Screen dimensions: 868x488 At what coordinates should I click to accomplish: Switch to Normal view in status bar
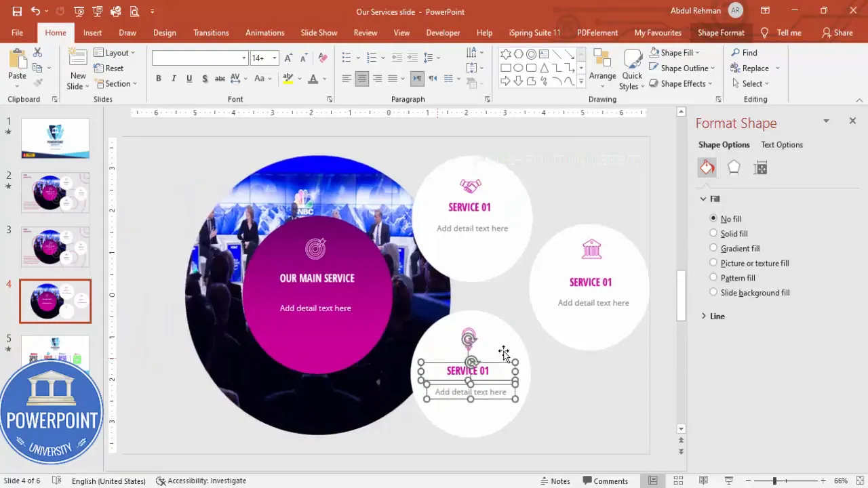click(x=653, y=481)
